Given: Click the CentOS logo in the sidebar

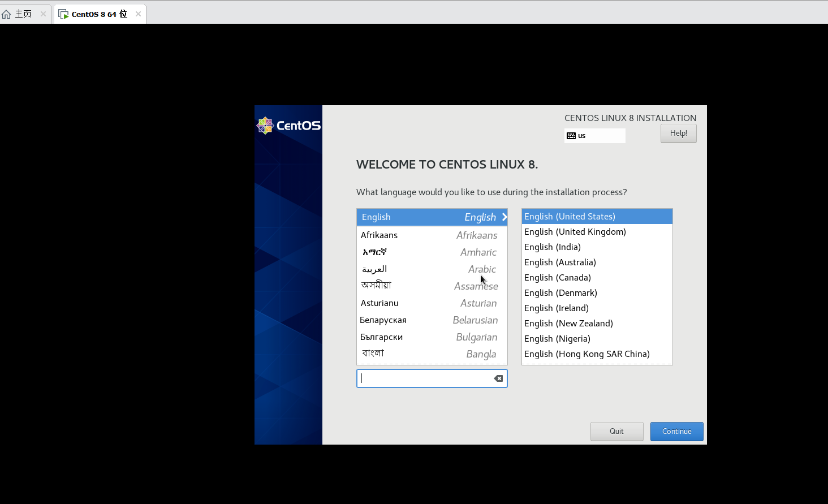Looking at the screenshot, I should pos(288,126).
